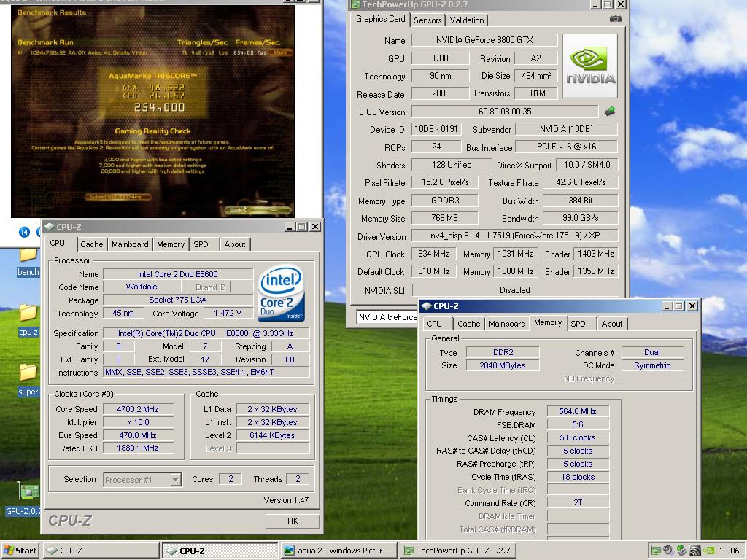Open the cpu z desktop folder
Screen dimensions: 747x560
[x=28, y=320]
